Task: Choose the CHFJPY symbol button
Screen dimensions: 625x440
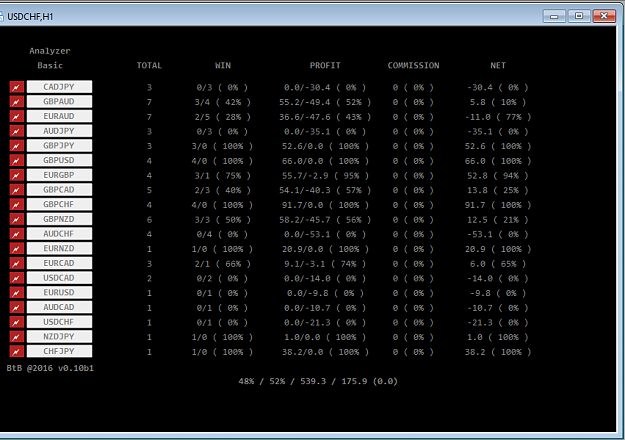Action: coord(59,351)
